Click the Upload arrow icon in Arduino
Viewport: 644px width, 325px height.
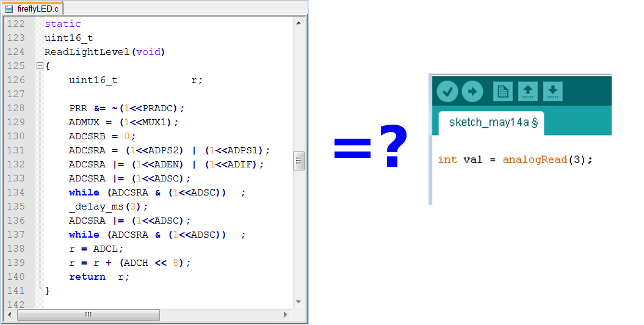[472, 91]
